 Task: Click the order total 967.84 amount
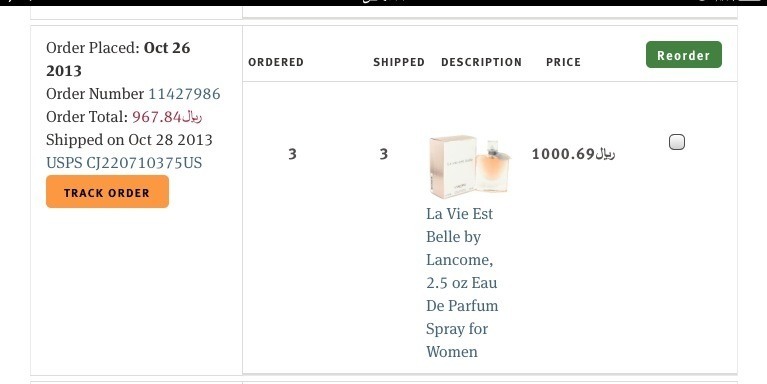167,117
